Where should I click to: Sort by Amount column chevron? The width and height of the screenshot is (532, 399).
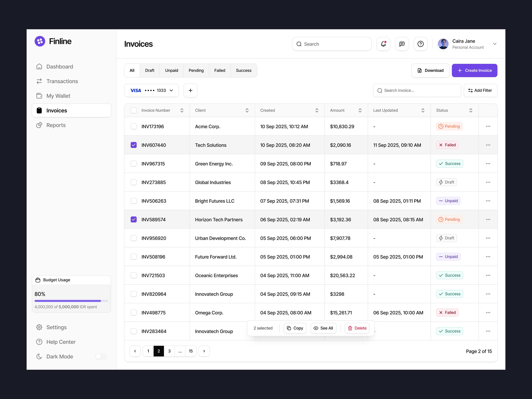tap(360, 110)
